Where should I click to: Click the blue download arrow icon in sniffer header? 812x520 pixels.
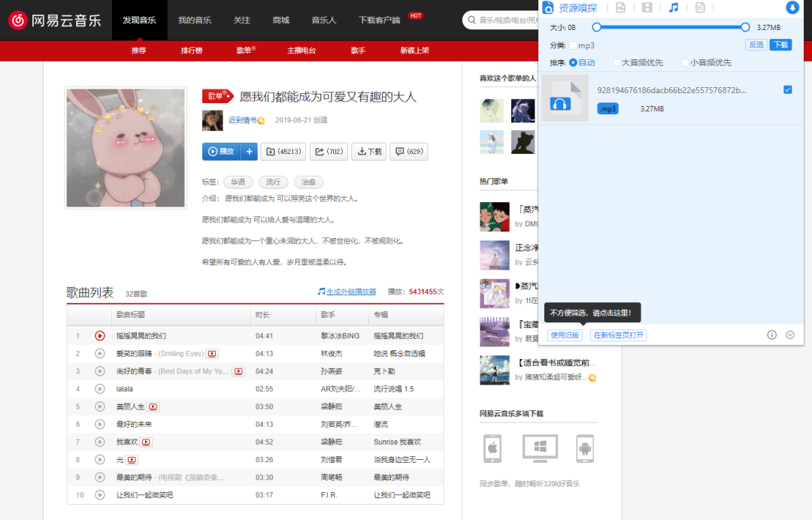point(792,8)
